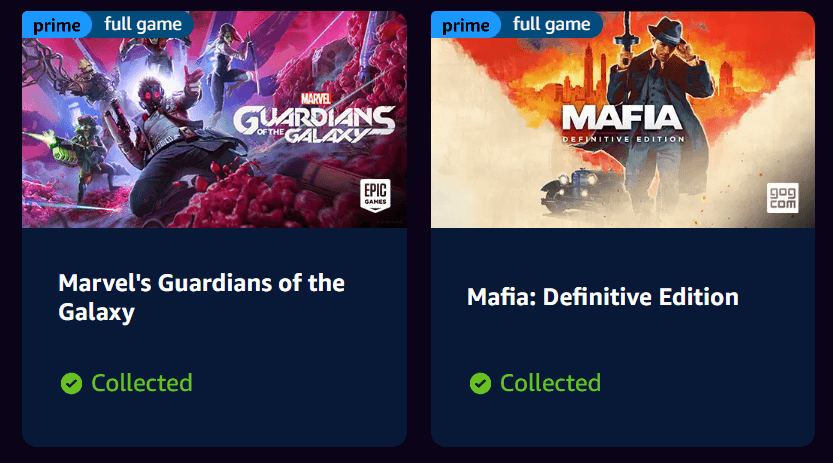Click Marvel's Guardians of the Galaxy title

pos(201,297)
